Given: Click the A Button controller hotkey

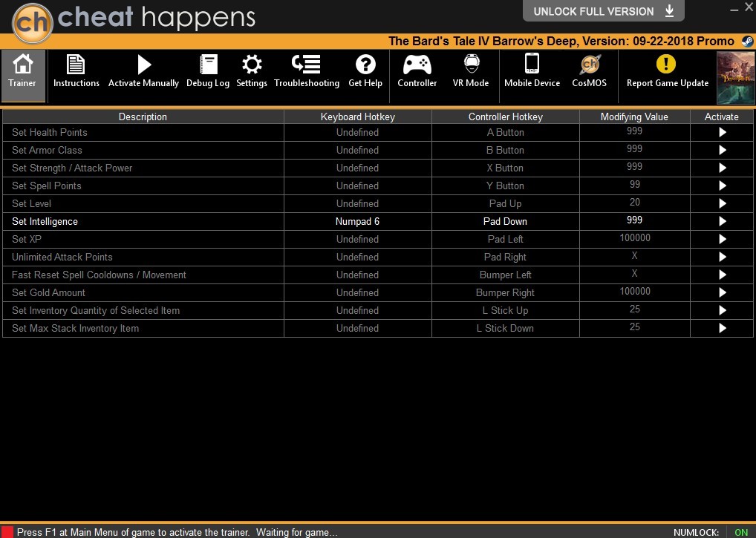Looking at the screenshot, I should tap(505, 132).
